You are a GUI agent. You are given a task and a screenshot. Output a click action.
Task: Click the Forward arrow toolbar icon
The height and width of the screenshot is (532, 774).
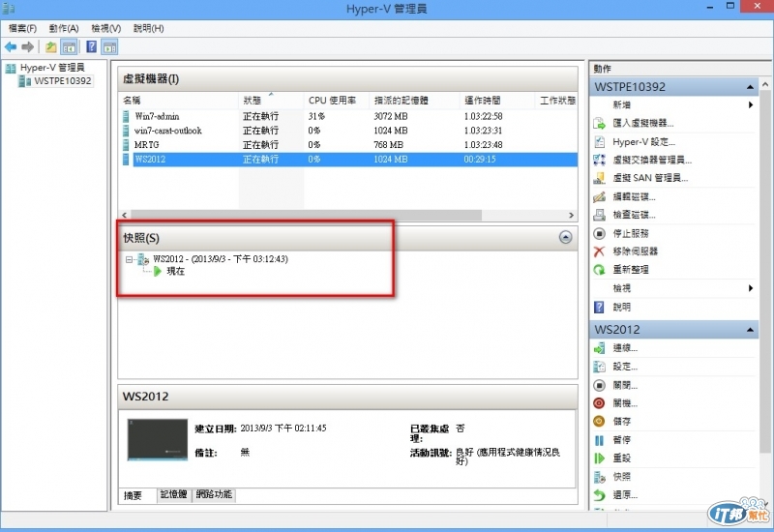[x=28, y=47]
